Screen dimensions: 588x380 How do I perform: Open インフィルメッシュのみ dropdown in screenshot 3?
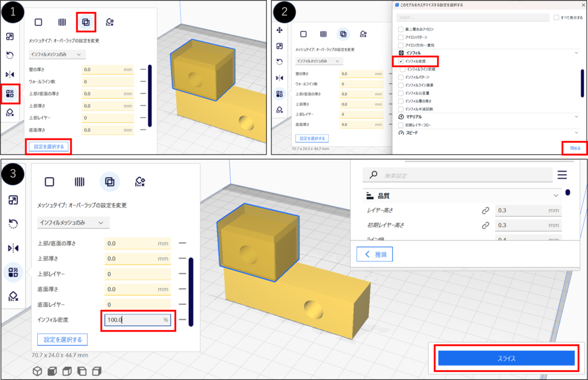(x=73, y=222)
